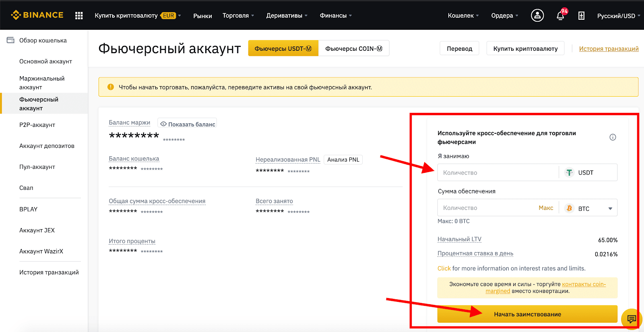Open the Click link for interest rates info
The width and height of the screenshot is (644, 332).
pos(444,268)
